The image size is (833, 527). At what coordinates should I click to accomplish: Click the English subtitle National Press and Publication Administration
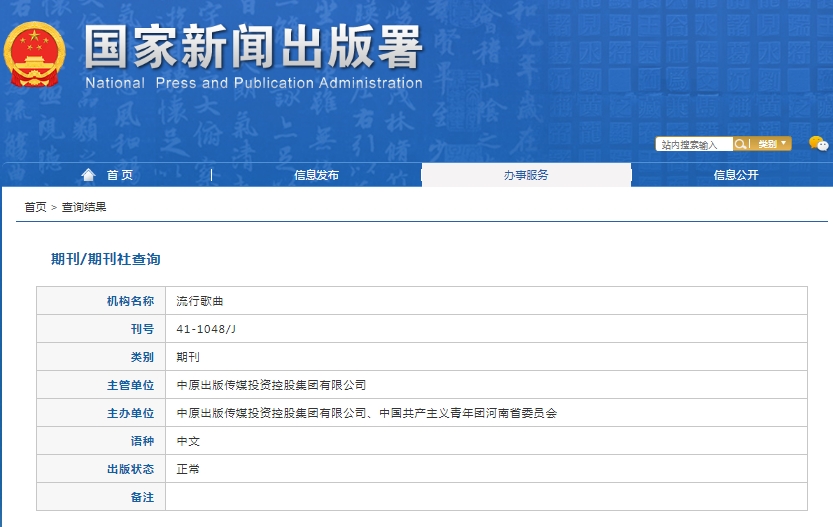[253, 83]
